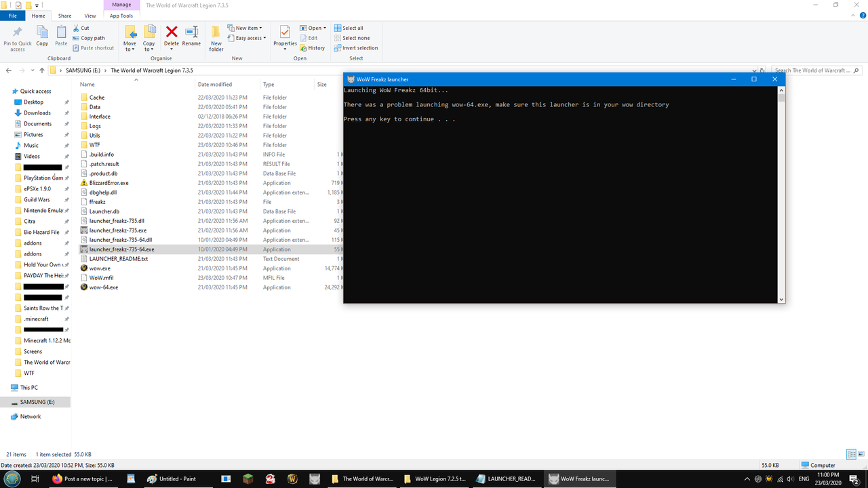Click WoW Freakz launcher title bar icon

pyautogui.click(x=351, y=79)
